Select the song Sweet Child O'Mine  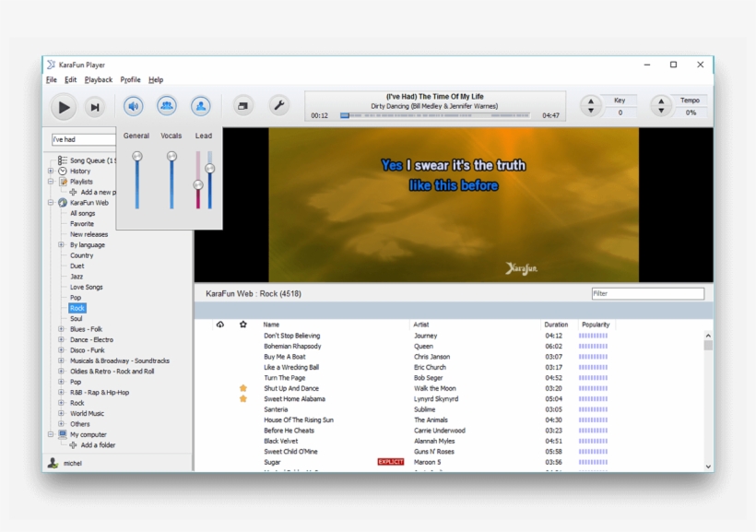pyautogui.click(x=290, y=452)
